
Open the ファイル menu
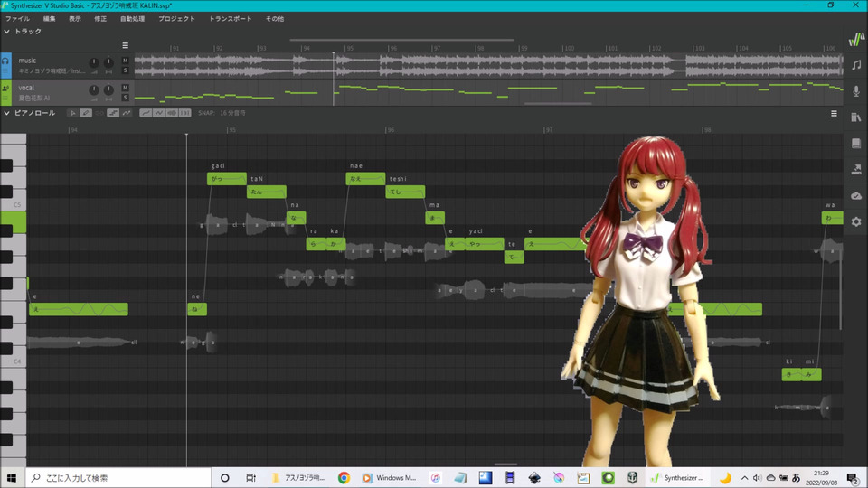18,19
